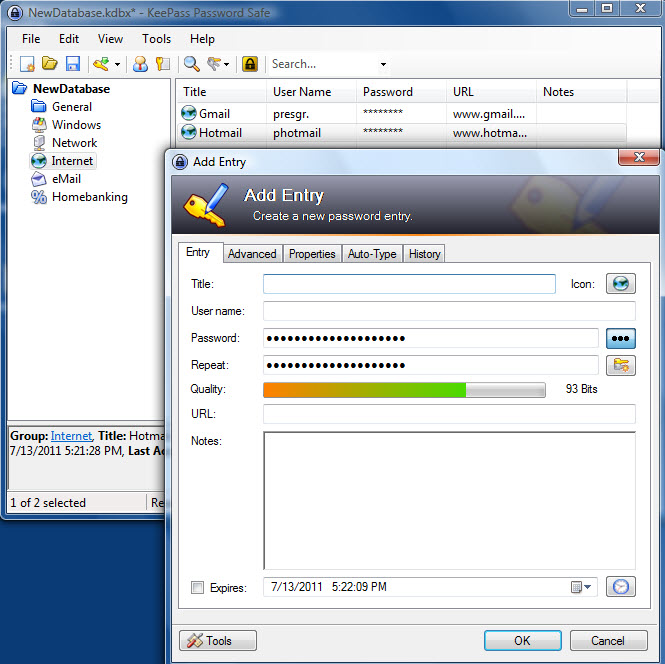Click the password Quality progress bar

click(404, 389)
